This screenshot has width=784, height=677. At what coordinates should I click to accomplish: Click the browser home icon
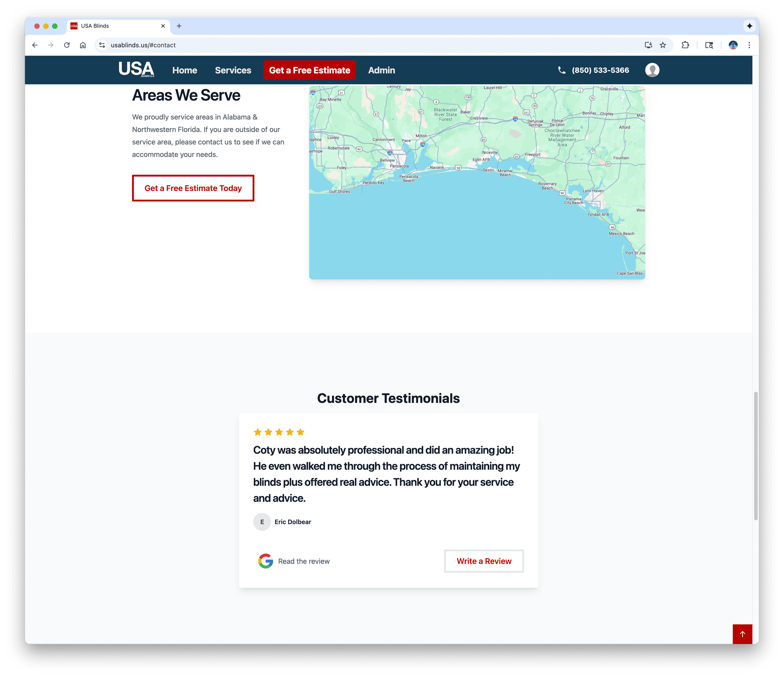pos(83,45)
